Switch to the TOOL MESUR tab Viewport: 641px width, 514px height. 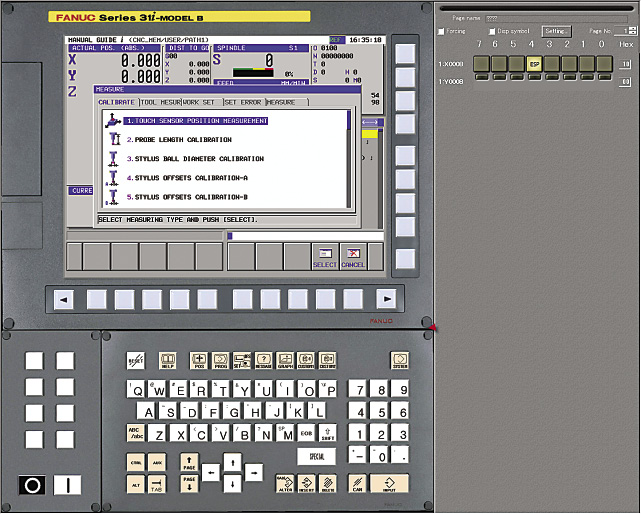point(160,102)
